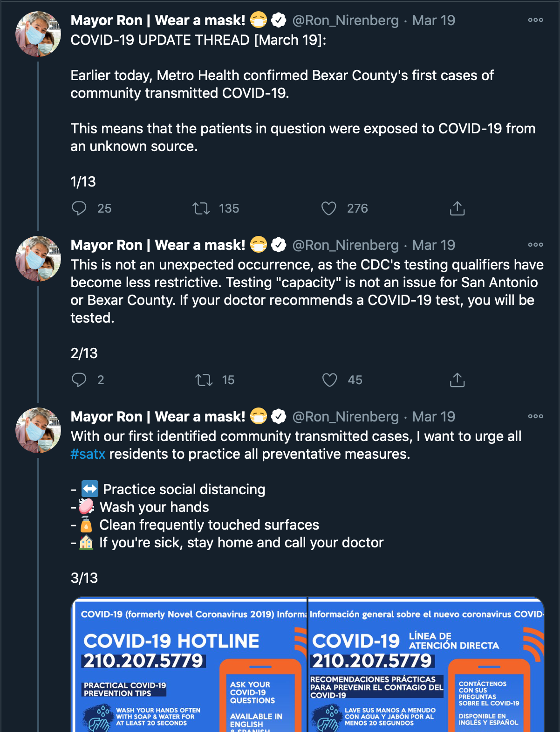Like the 1/13 tweet with 276 likes
560x732 pixels.
click(x=329, y=208)
